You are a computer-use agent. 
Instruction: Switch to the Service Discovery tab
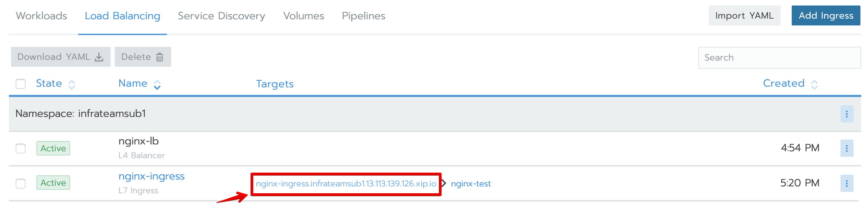[x=221, y=16]
